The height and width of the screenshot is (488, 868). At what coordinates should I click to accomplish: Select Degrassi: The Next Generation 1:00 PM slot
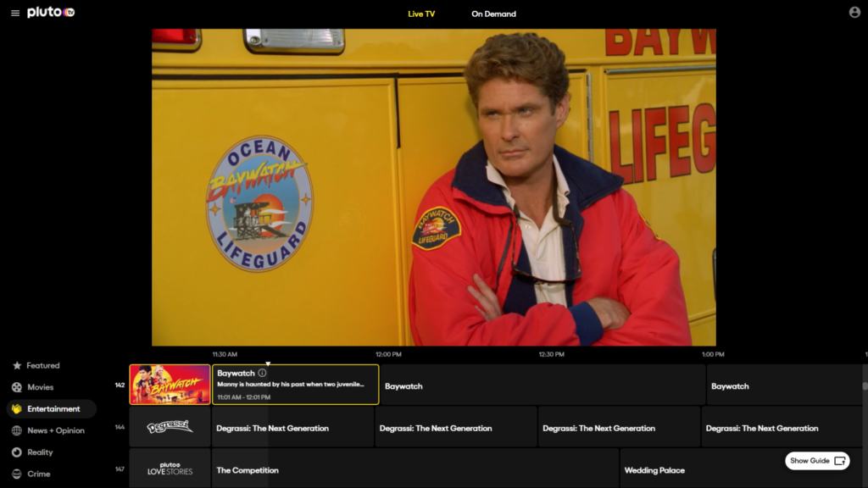click(x=782, y=427)
